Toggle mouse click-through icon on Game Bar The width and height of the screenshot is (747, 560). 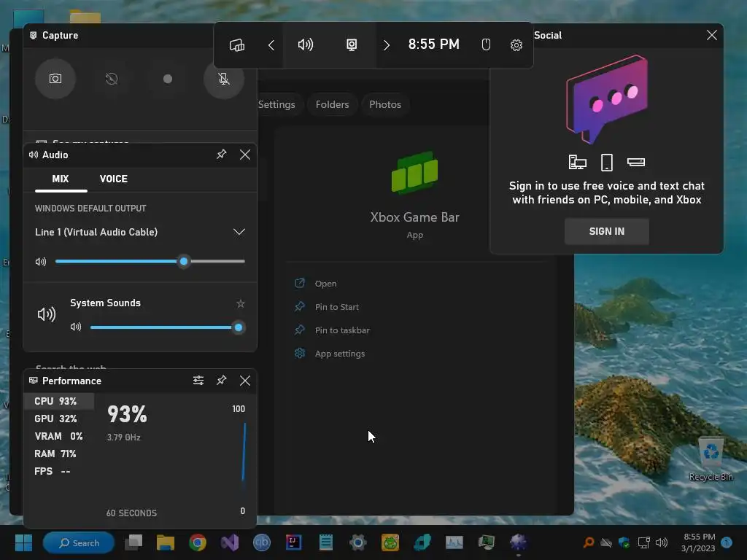pos(486,44)
